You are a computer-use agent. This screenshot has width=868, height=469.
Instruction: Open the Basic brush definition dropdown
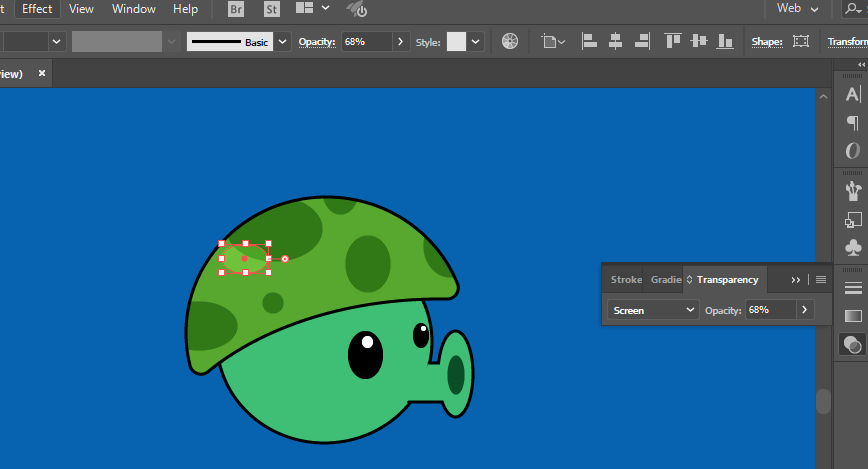click(283, 42)
